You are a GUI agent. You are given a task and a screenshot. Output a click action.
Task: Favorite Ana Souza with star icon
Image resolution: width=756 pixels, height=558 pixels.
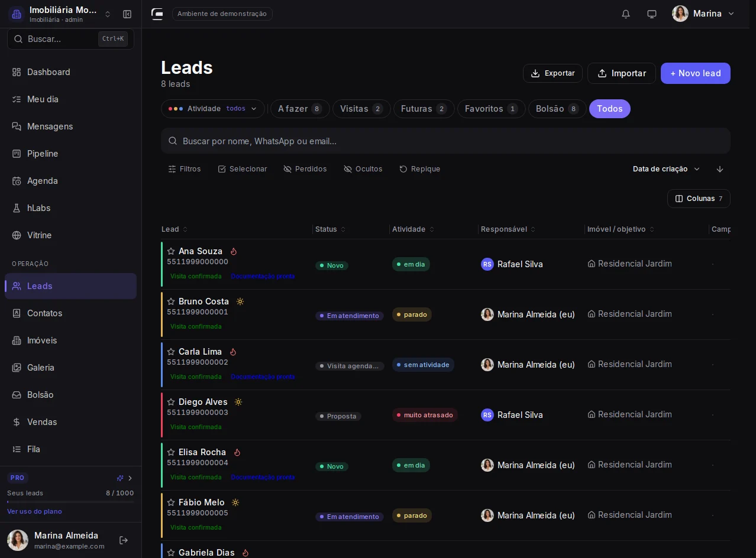[171, 251]
